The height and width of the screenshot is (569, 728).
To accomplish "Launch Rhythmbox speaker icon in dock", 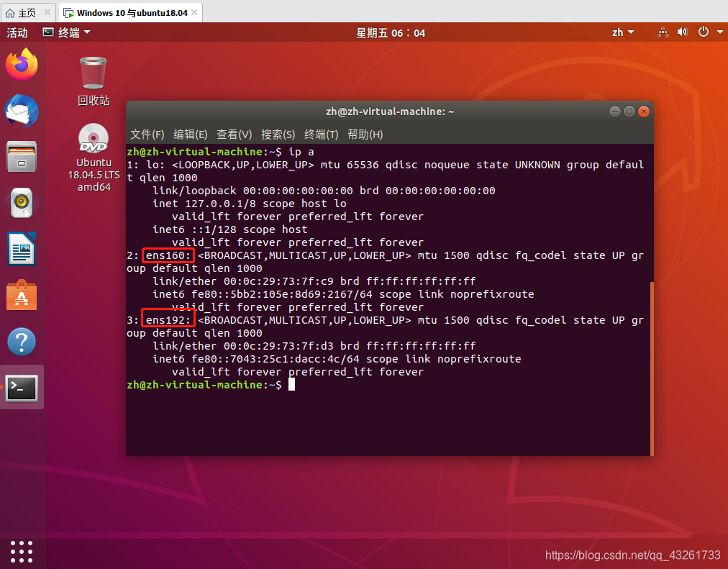I will click(x=22, y=203).
